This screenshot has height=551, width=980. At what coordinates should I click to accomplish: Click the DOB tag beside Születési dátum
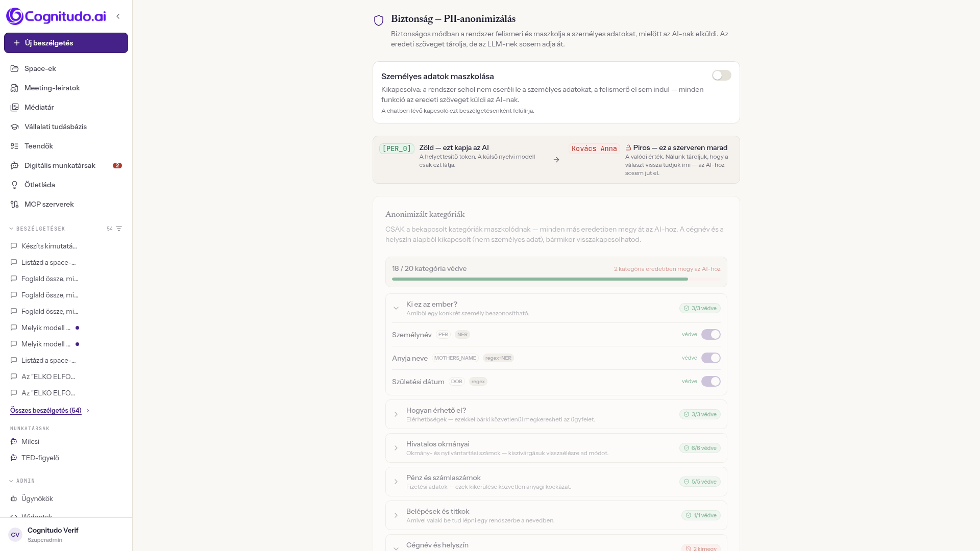pos(457,382)
